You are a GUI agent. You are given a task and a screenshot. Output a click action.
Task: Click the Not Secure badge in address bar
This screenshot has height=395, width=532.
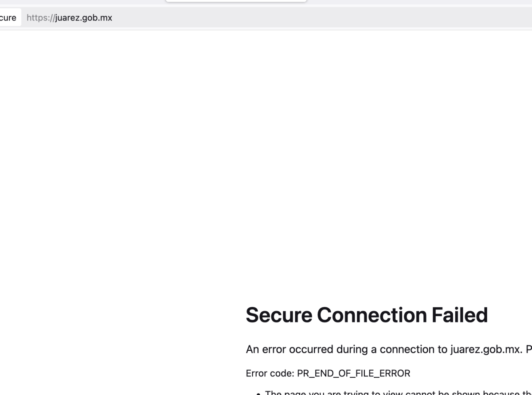tap(10, 18)
